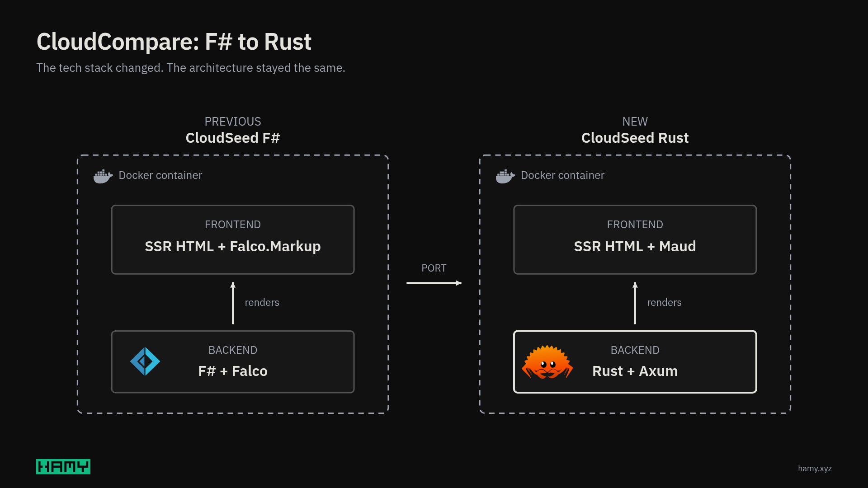Select the 'F# + Falco' backend box
The image size is (868, 488).
(x=233, y=362)
